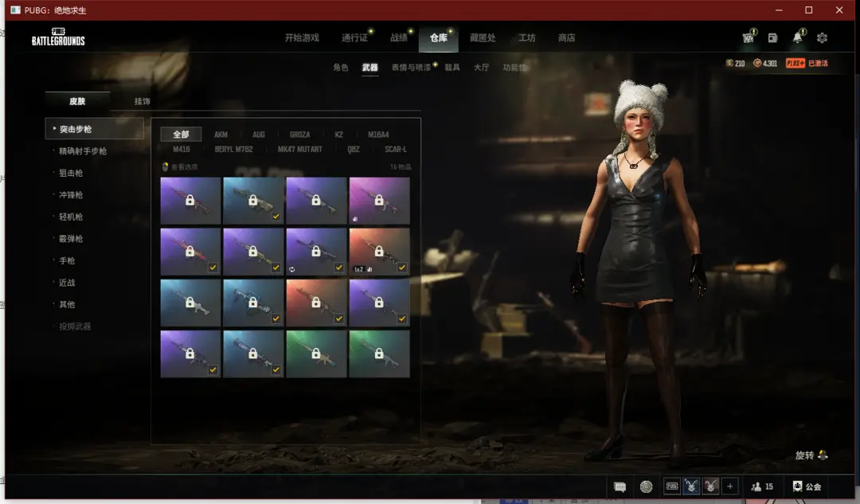The width and height of the screenshot is (860, 504).
Task: Toggle check on third-row purple skin
Action: point(402,318)
